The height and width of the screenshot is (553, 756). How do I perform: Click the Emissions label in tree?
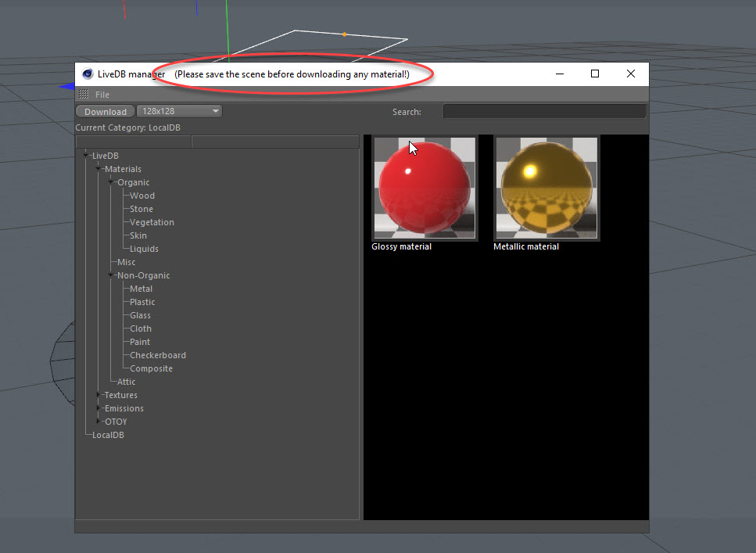coord(124,408)
